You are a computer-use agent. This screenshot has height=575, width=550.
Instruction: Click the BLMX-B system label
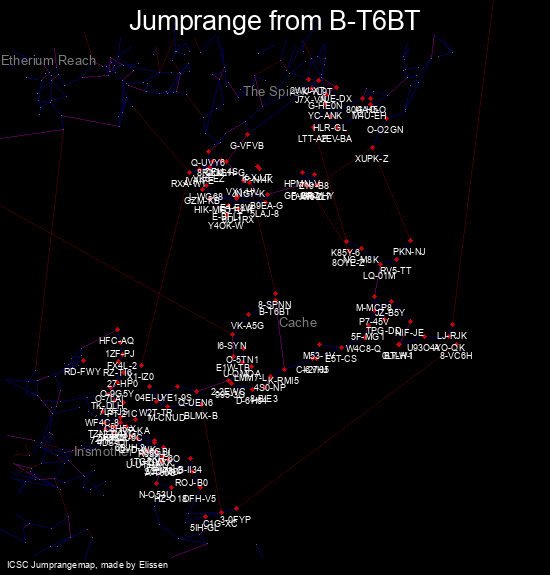(201, 416)
